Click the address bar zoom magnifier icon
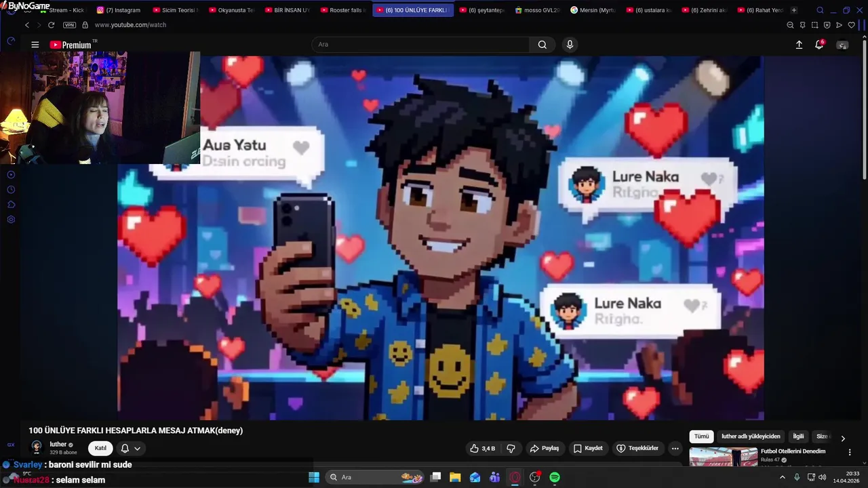This screenshot has height=488, width=868. 790,25
